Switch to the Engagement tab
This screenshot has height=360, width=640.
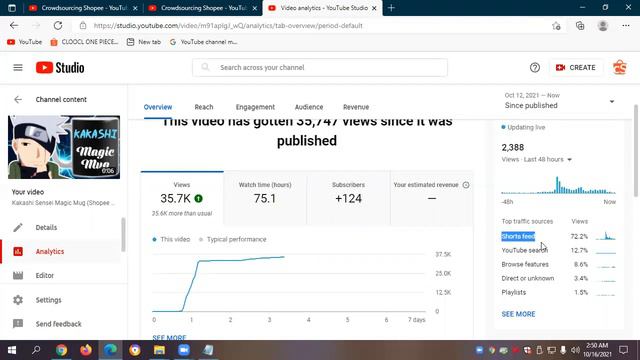pos(255,107)
